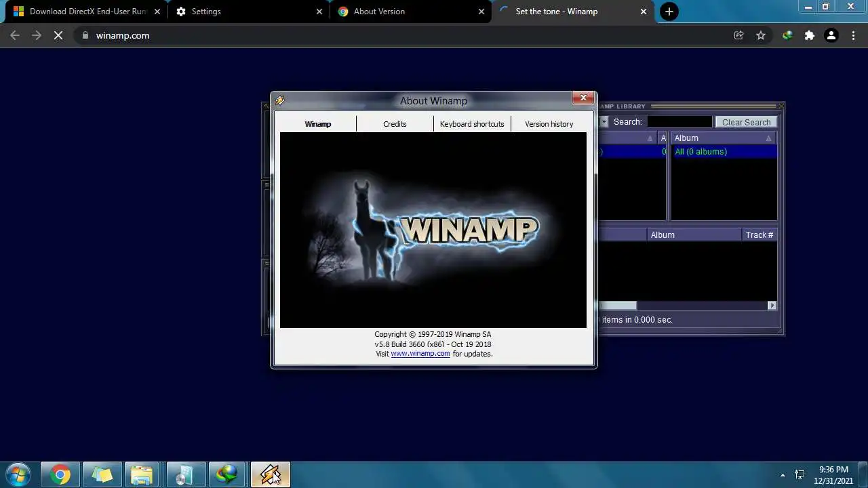Open Chrome Extensions puzzle menu
Screen dimensions: 868x488
pyautogui.click(x=809, y=35)
